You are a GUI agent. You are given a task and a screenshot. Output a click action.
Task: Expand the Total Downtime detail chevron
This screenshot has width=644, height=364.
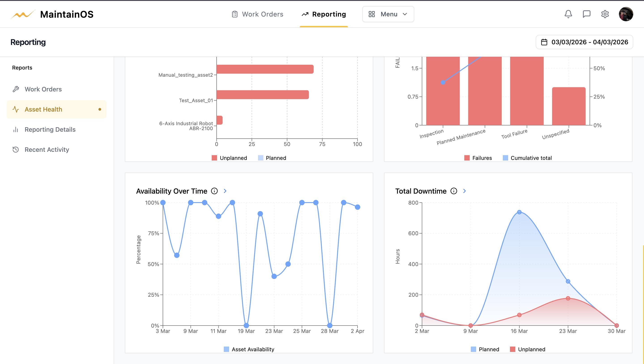pos(464,191)
